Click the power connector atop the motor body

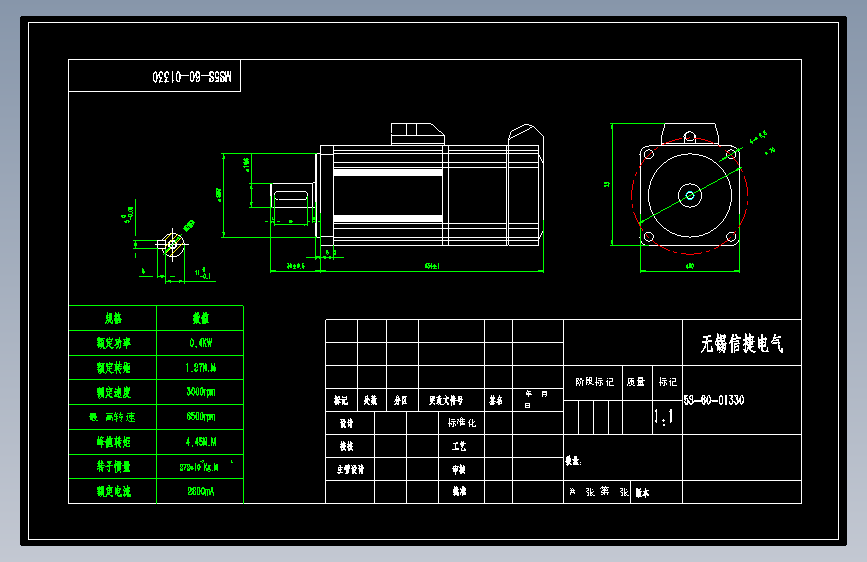(x=417, y=134)
